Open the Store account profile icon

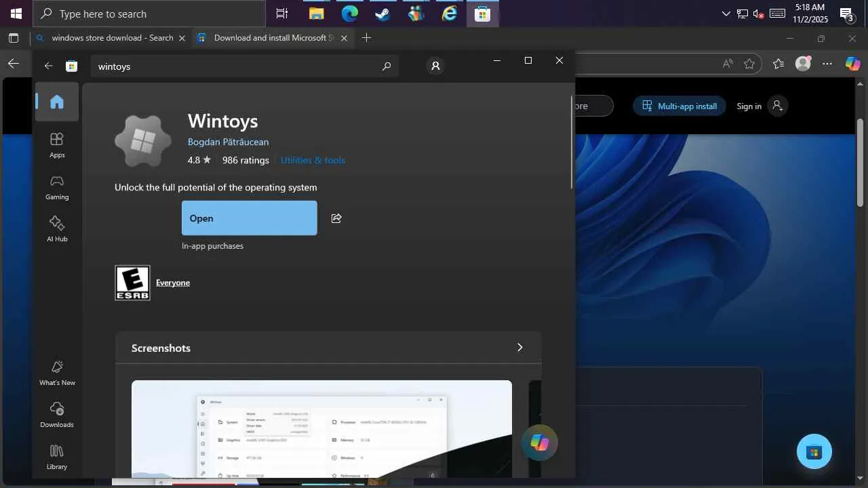click(435, 66)
